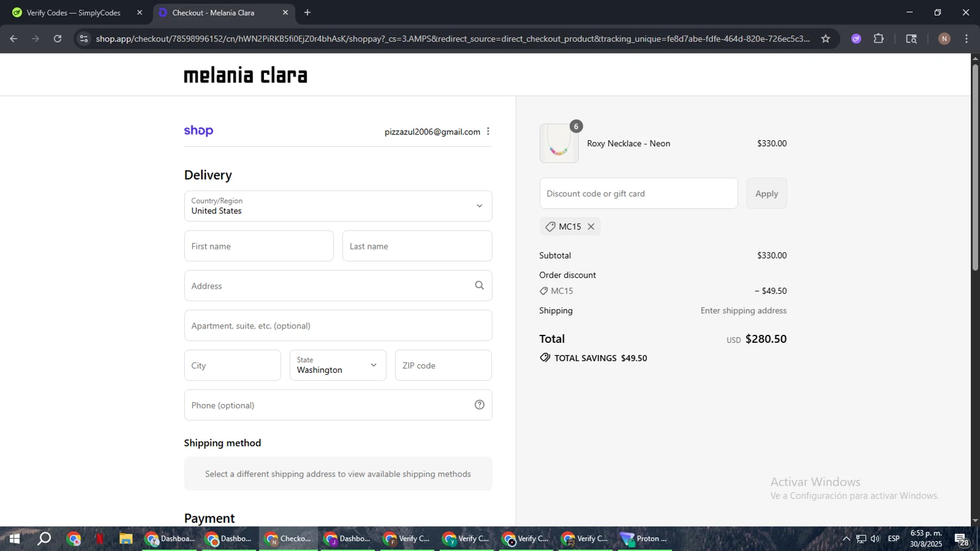This screenshot has width=980, height=551.
Task: Open a new browser tab
Action: [x=308, y=12]
